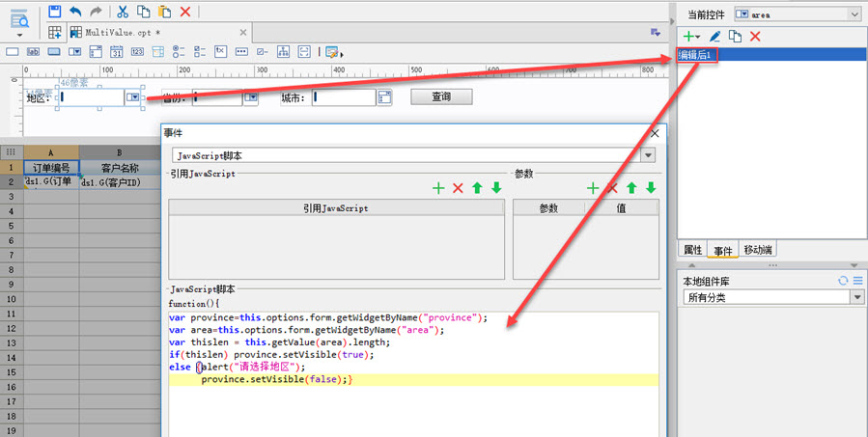This screenshot has height=437, width=868.
Task: Open the add-event dropdown next to green plus
Action: pyautogui.click(x=698, y=37)
